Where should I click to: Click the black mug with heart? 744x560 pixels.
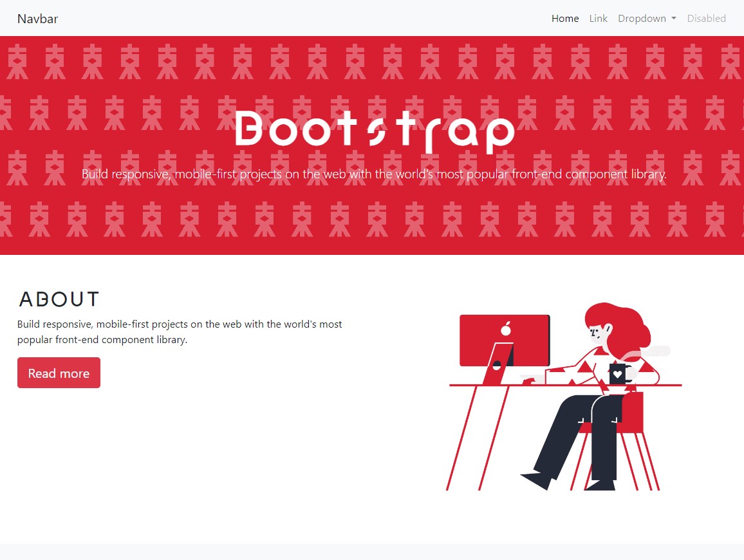click(618, 374)
